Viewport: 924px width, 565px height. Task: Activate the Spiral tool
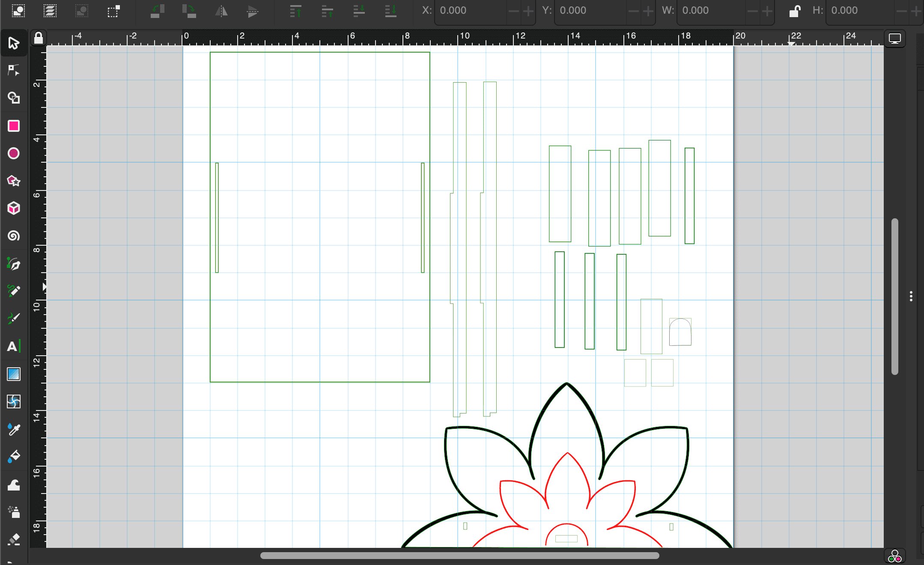point(14,236)
